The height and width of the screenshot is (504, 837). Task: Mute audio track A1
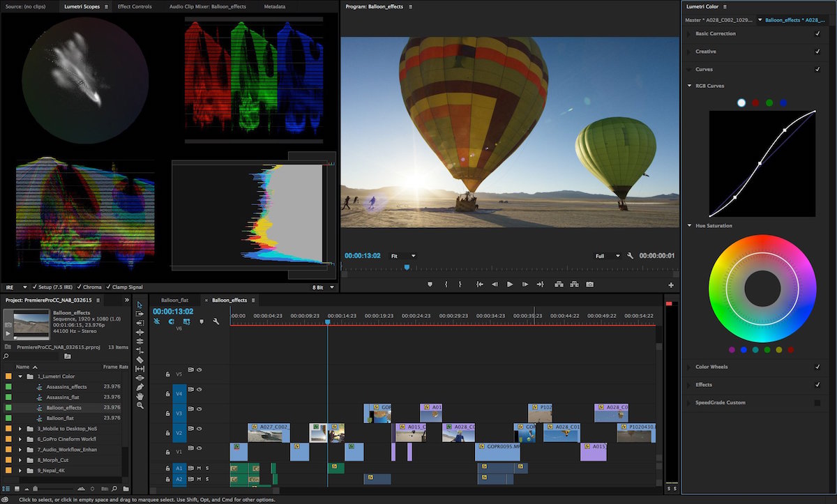198,468
